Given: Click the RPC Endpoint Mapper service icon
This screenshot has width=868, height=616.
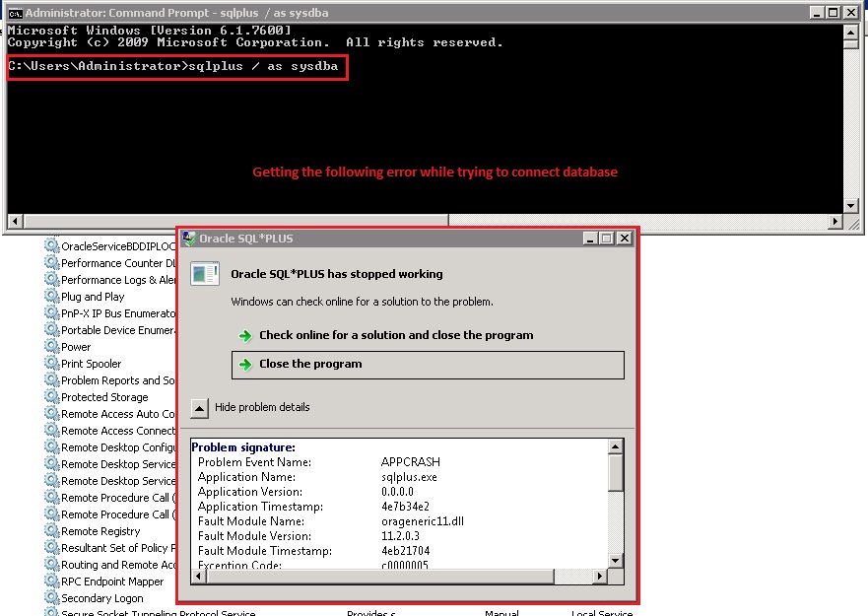Looking at the screenshot, I should [51, 581].
